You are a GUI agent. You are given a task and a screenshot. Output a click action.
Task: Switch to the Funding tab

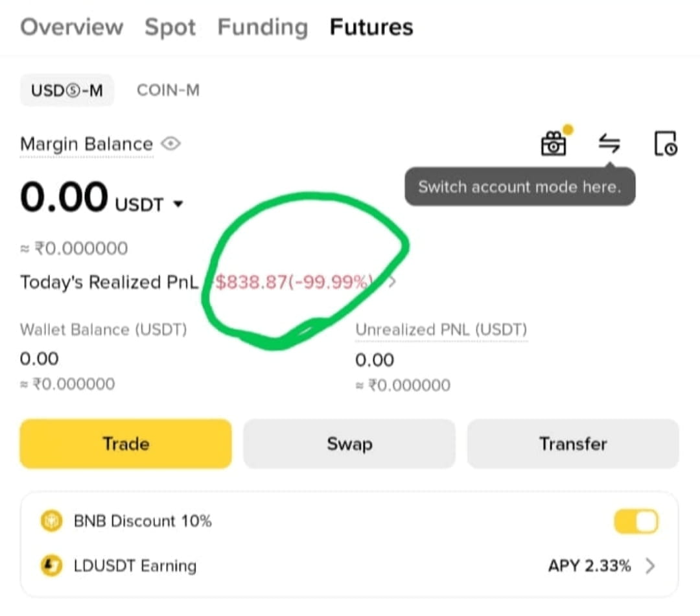coord(262,27)
